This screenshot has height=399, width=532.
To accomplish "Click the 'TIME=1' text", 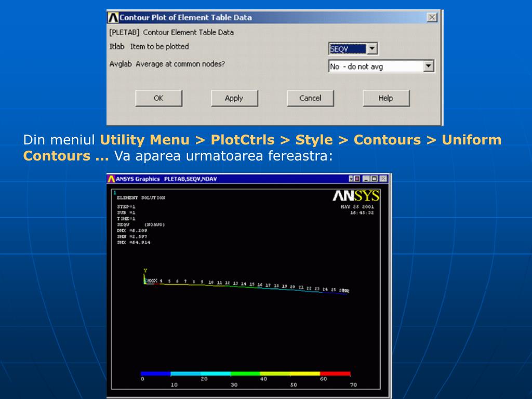I will (x=126, y=219).
